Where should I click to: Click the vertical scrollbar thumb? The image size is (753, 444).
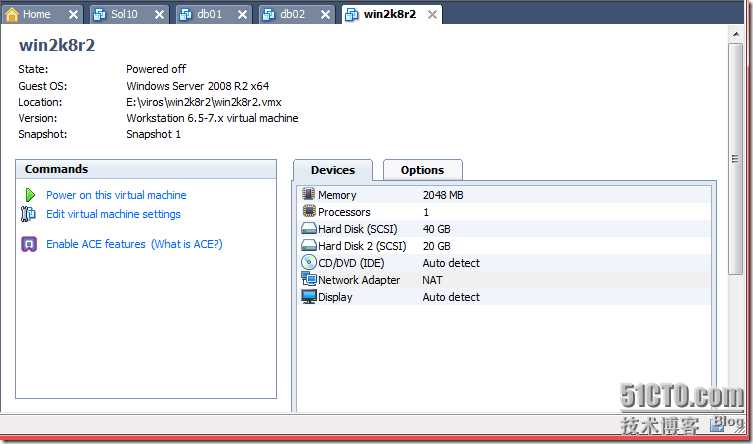pyautogui.click(x=735, y=159)
